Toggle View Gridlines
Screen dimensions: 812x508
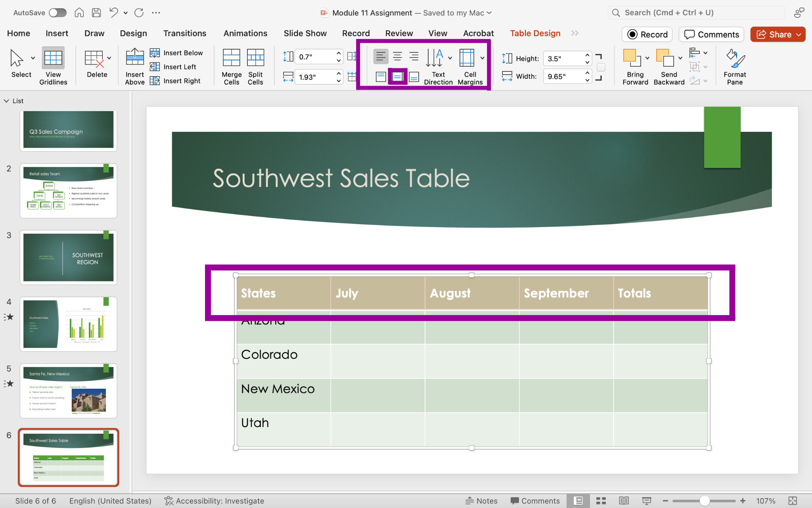[x=53, y=66]
